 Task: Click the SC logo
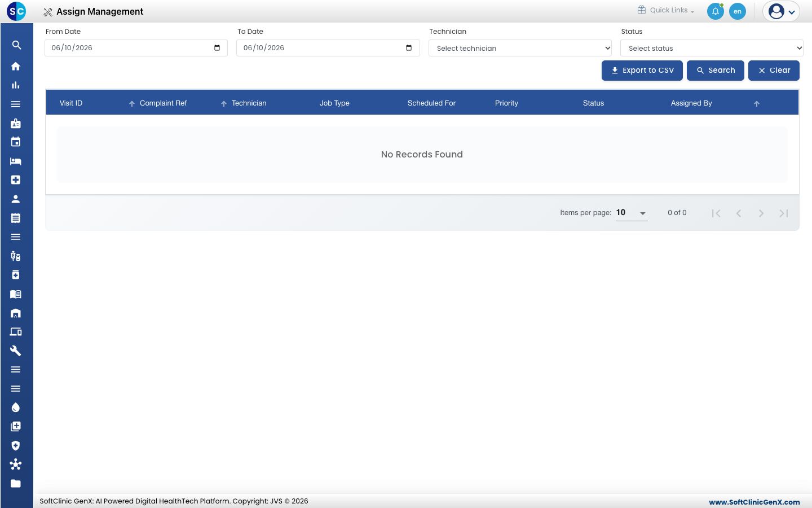coord(16,11)
